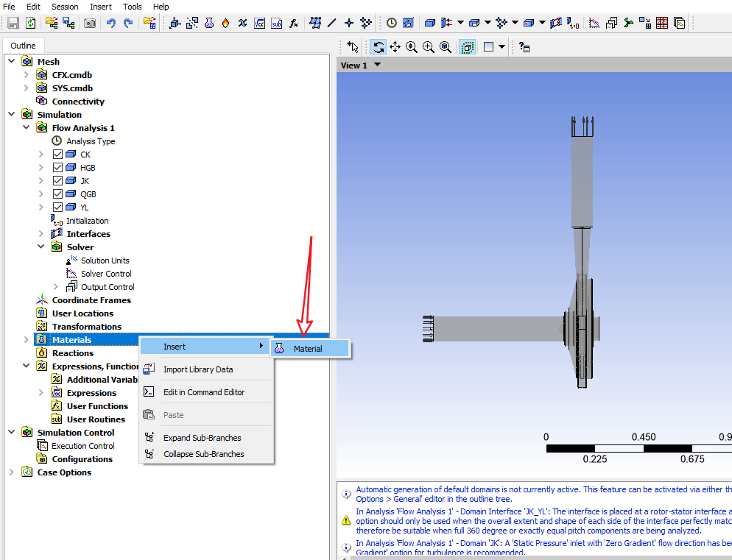Open the View 1 dropdown arrow
This screenshot has width=732, height=560.
click(x=378, y=65)
